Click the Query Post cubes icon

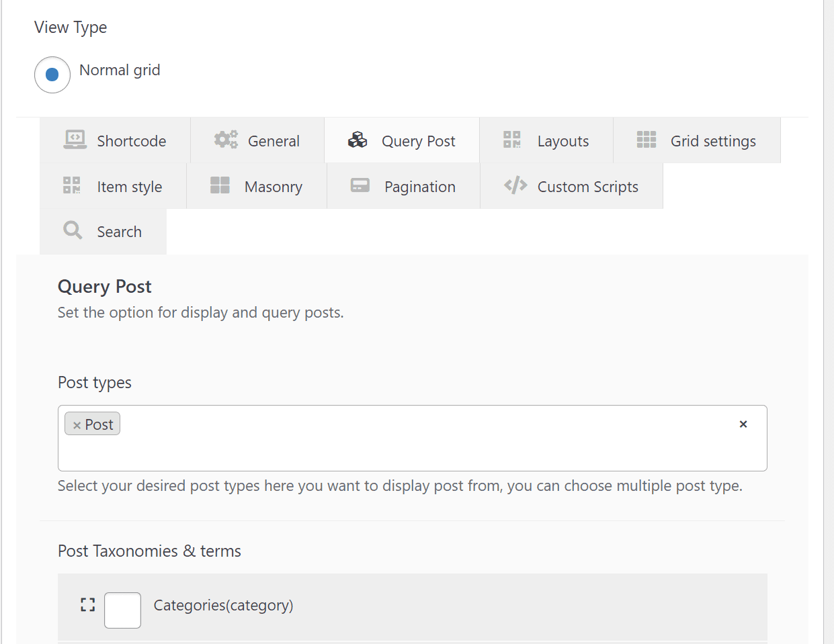(358, 140)
